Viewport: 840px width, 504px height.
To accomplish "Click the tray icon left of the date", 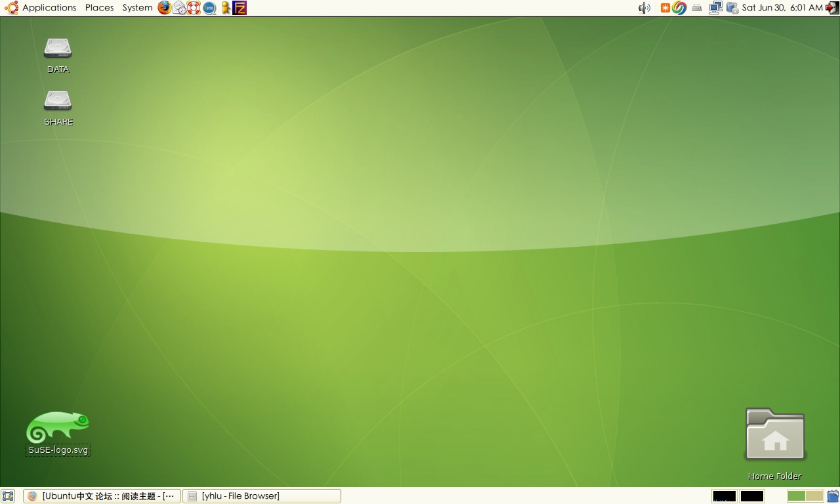I will click(732, 8).
